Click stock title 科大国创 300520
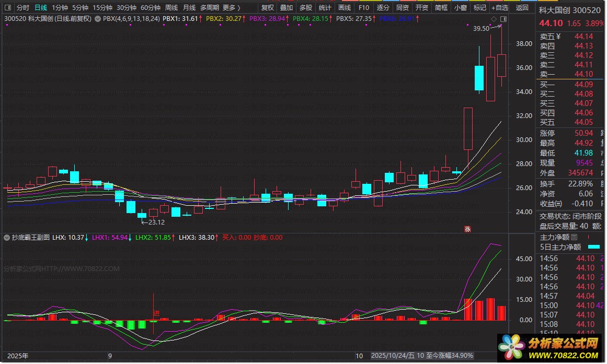The image size is (607, 364). pos(570,10)
